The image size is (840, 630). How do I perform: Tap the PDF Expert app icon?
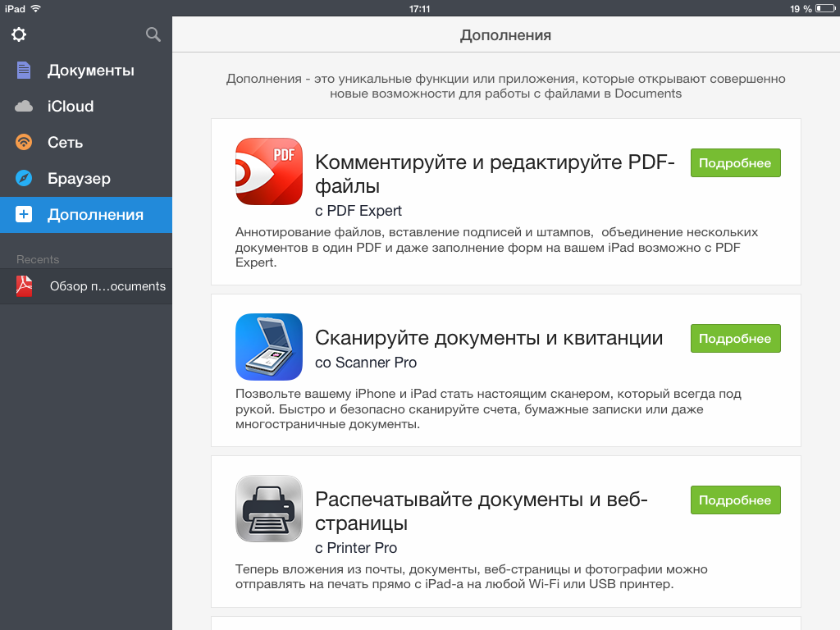click(x=269, y=171)
